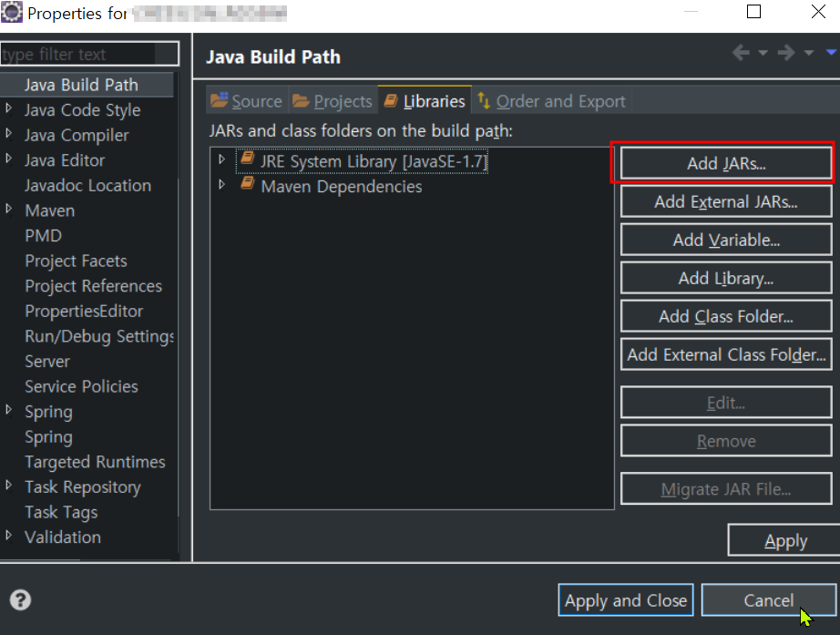Click the Projects tab folder icon

[x=301, y=101]
